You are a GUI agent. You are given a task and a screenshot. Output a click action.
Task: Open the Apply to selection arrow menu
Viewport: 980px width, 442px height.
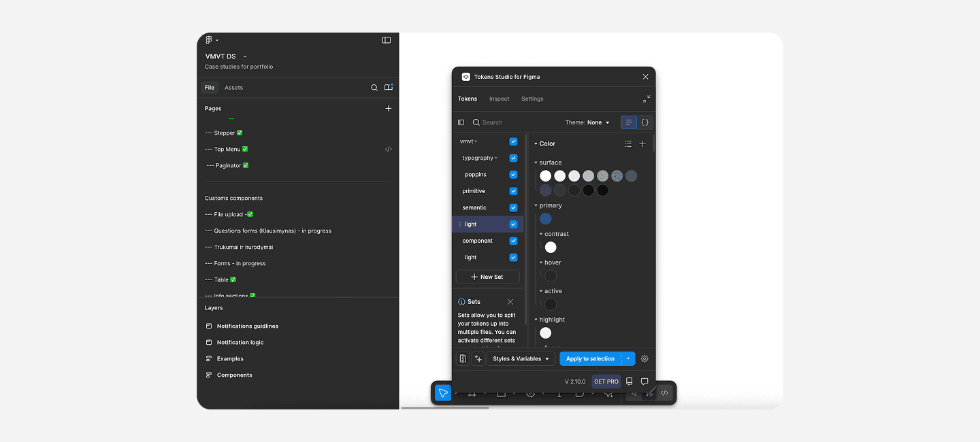click(629, 358)
